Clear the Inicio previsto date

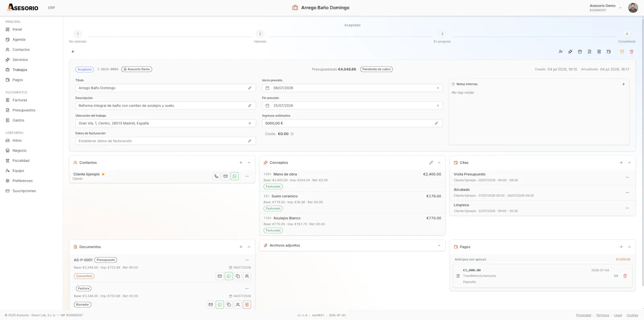click(438, 88)
